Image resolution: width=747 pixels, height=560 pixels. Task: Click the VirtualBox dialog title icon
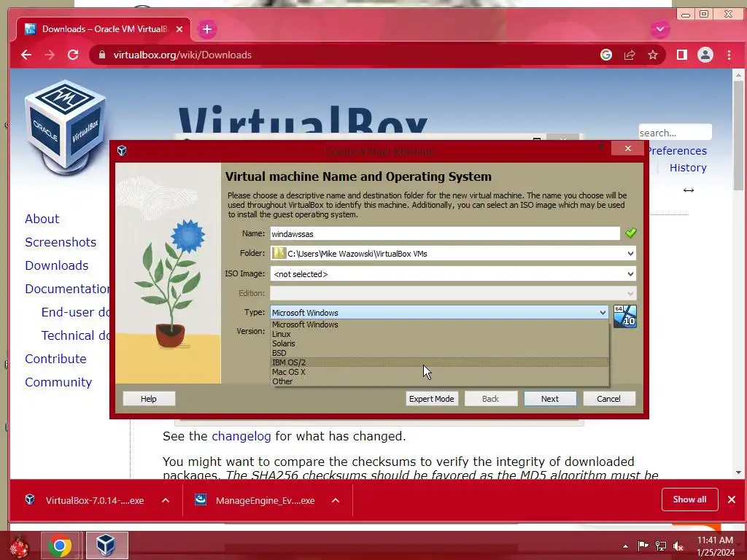coord(122,150)
